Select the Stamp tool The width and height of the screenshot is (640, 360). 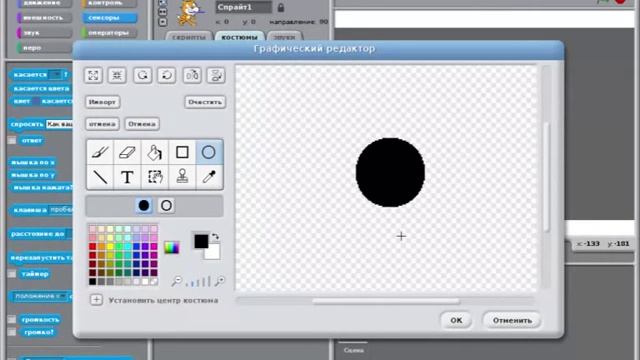[182, 177]
